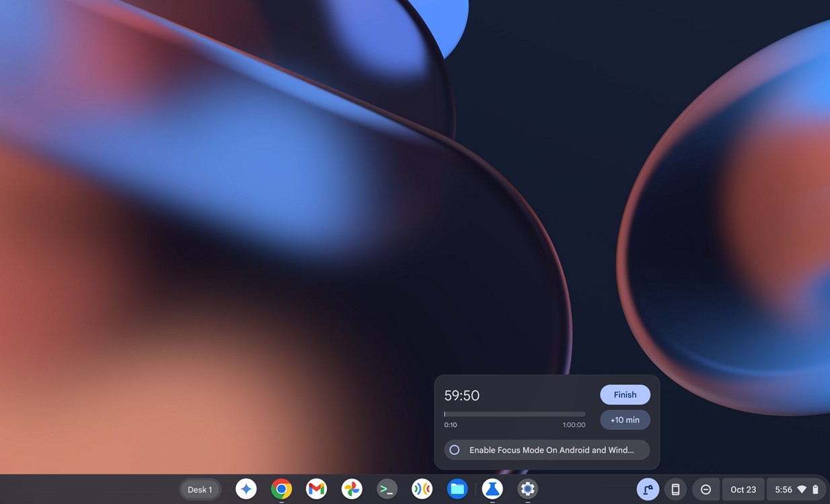Launch Gmail from the shelf
830x504 pixels.
(316, 489)
